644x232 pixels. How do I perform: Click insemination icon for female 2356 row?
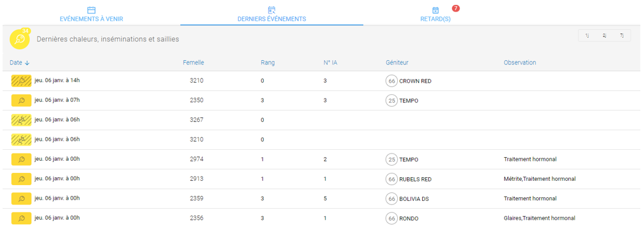(x=21, y=219)
